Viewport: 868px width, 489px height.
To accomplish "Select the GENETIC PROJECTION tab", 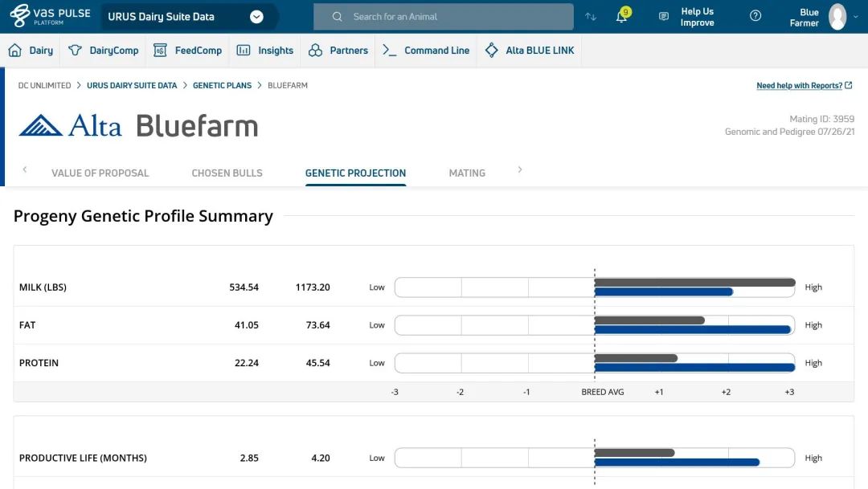I will coord(355,173).
